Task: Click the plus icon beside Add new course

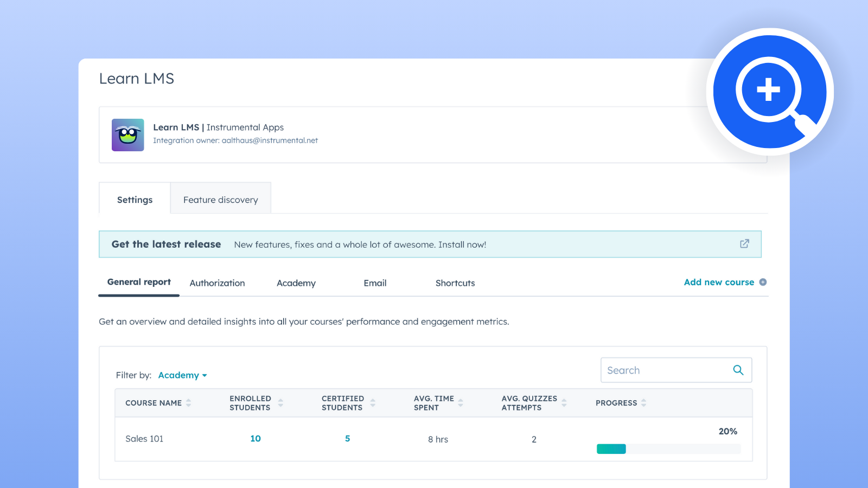Action: coord(763,282)
